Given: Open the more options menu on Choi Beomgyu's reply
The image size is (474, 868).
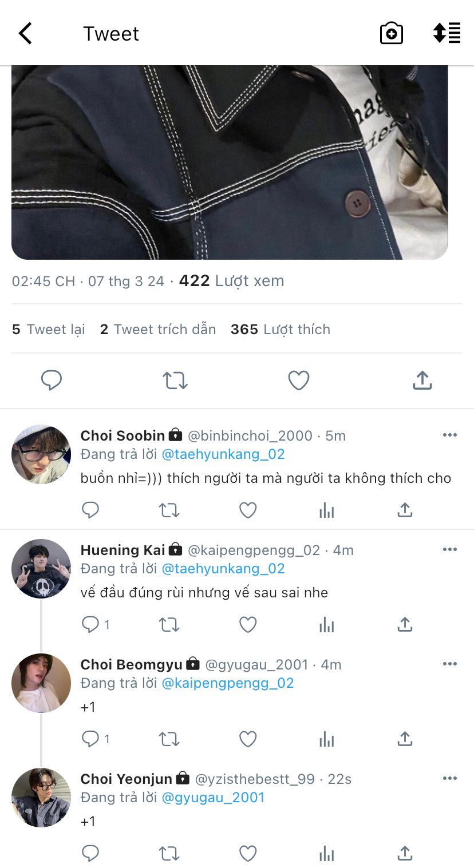Looking at the screenshot, I should 450,664.
